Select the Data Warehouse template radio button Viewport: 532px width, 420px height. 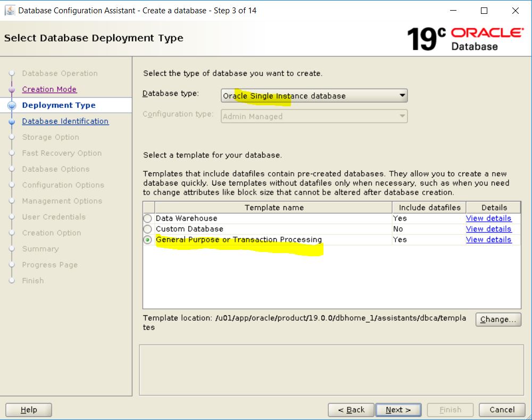[x=148, y=219]
